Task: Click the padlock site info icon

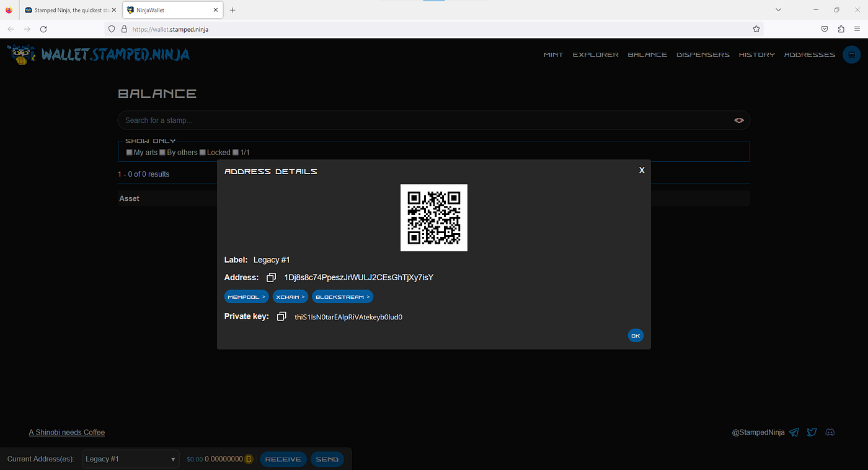Action: point(124,29)
